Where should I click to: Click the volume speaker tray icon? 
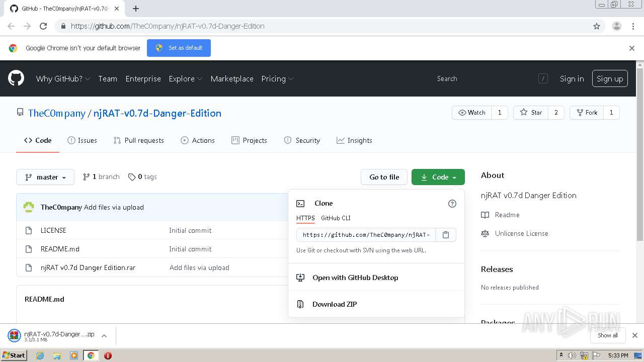click(x=572, y=355)
